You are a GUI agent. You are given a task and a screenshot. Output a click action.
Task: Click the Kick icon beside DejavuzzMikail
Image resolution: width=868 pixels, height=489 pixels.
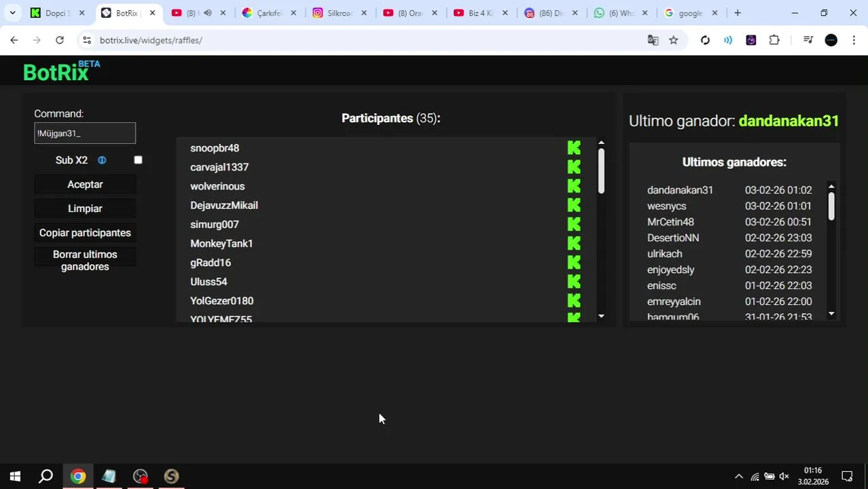574,204
